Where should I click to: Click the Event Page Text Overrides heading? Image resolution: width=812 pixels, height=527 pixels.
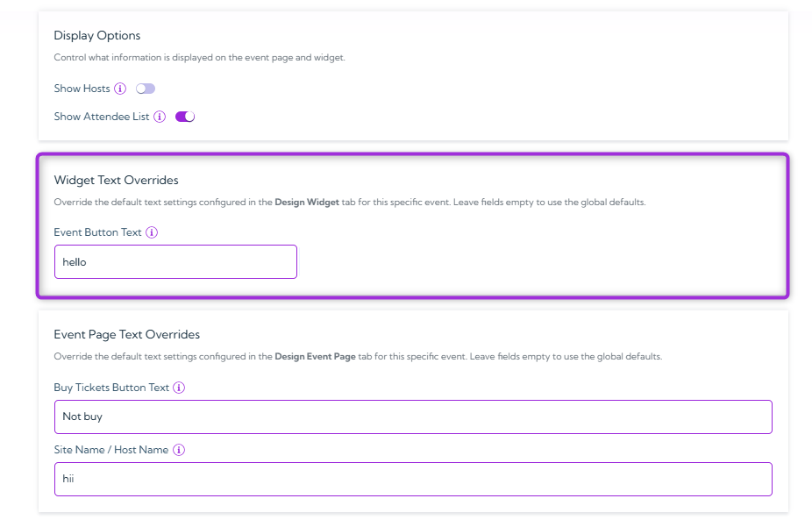pos(126,334)
